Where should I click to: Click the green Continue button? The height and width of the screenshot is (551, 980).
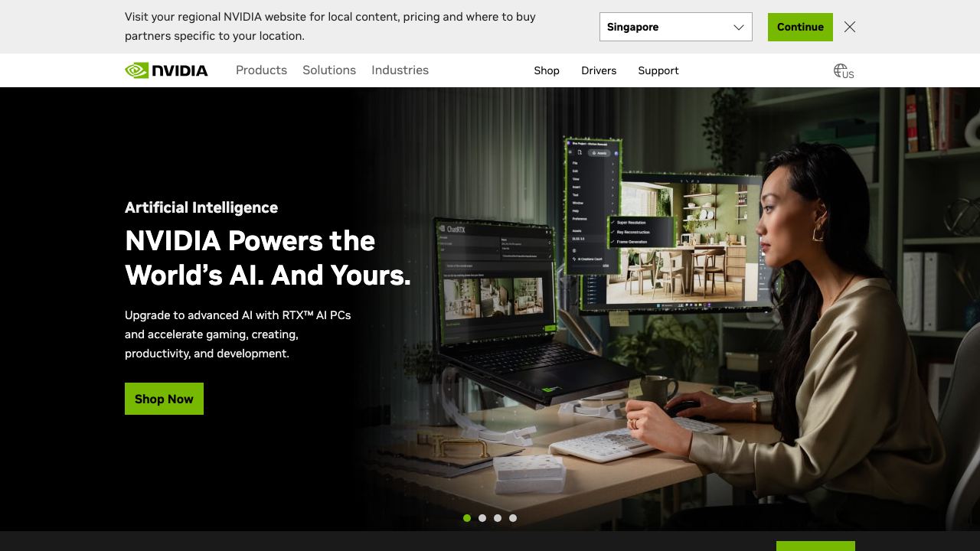(800, 27)
